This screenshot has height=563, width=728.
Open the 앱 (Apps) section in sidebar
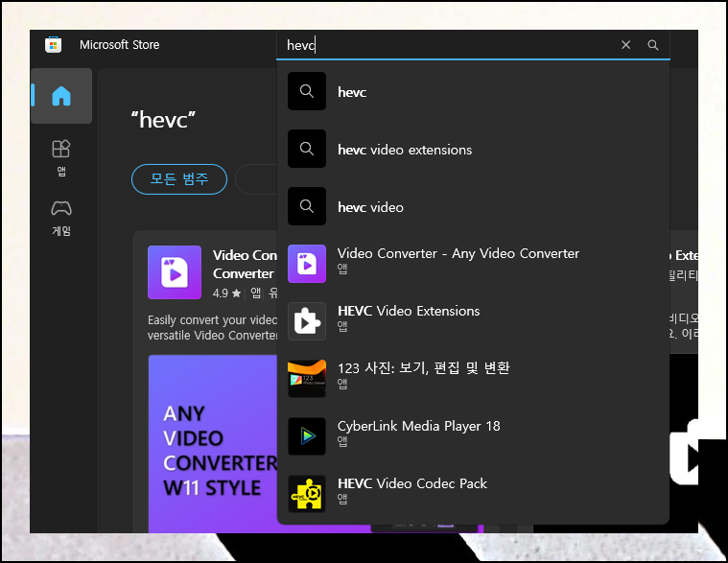click(61, 158)
